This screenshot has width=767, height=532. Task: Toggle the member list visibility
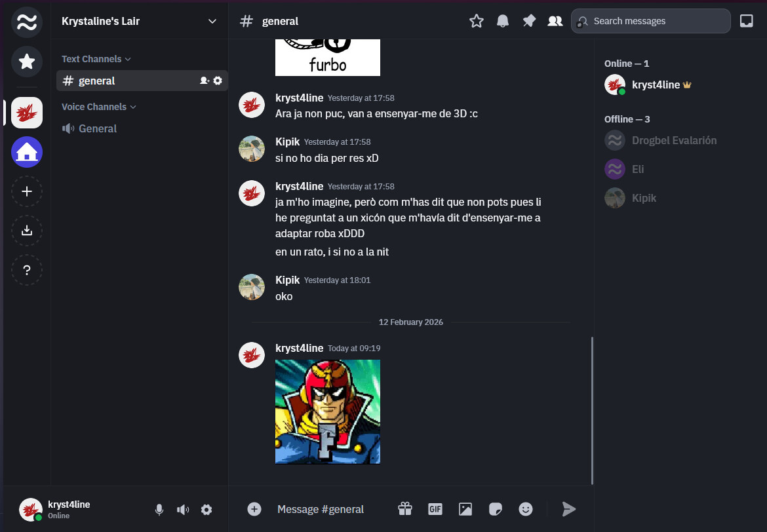[x=555, y=21]
